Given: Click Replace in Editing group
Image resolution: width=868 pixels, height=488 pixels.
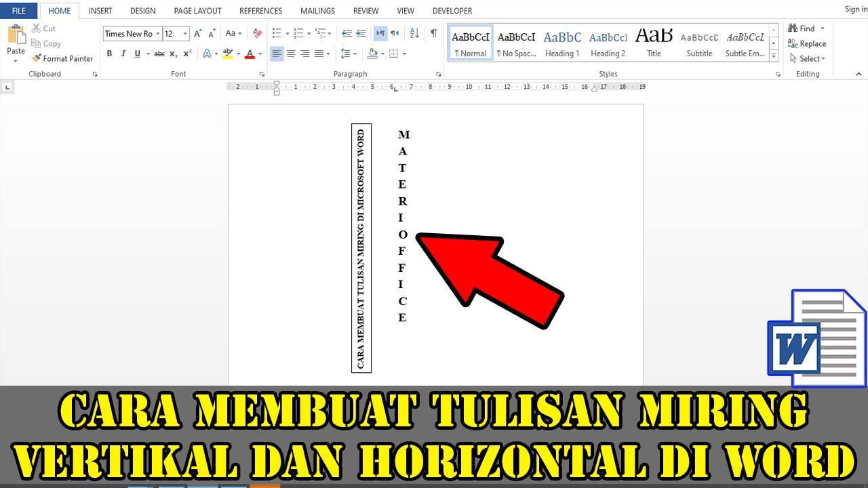Looking at the screenshot, I should (807, 43).
